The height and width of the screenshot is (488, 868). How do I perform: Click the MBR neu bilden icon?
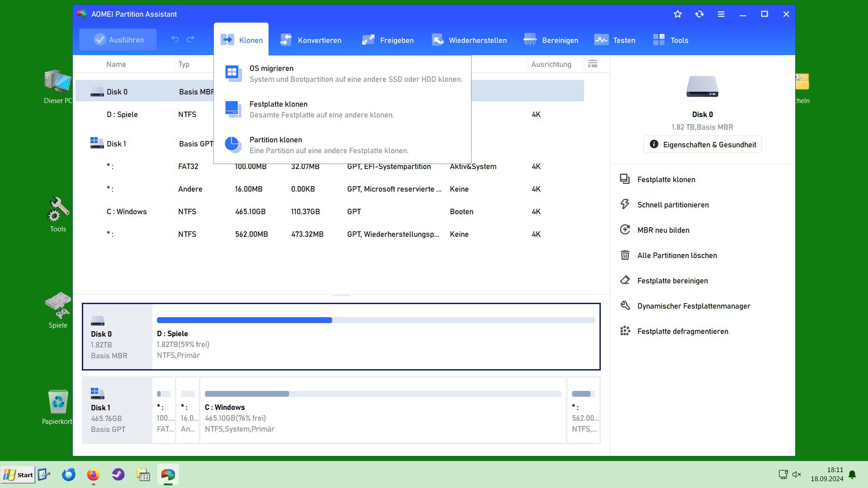(x=625, y=230)
